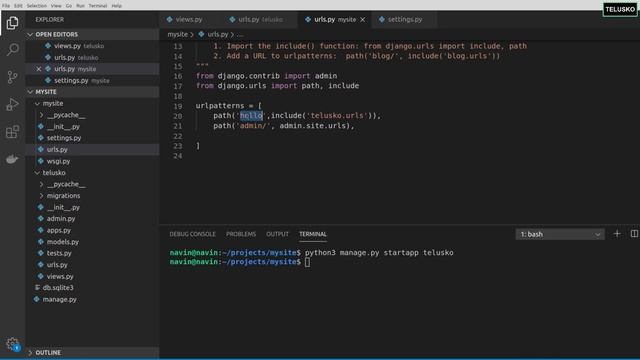The width and height of the screenshot is (640, 360).
Task: Open urls.py in the telusko folder
Action: [57, 265]
